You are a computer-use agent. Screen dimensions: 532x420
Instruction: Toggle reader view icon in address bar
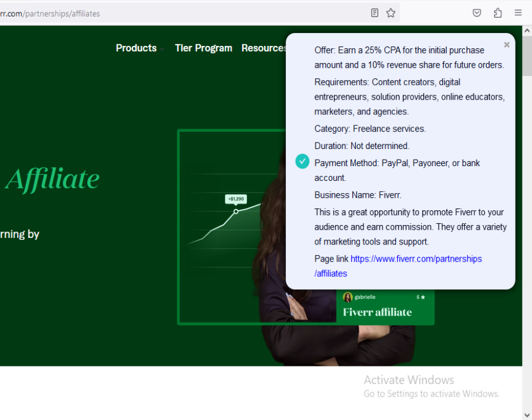click(x=375, y=13)
